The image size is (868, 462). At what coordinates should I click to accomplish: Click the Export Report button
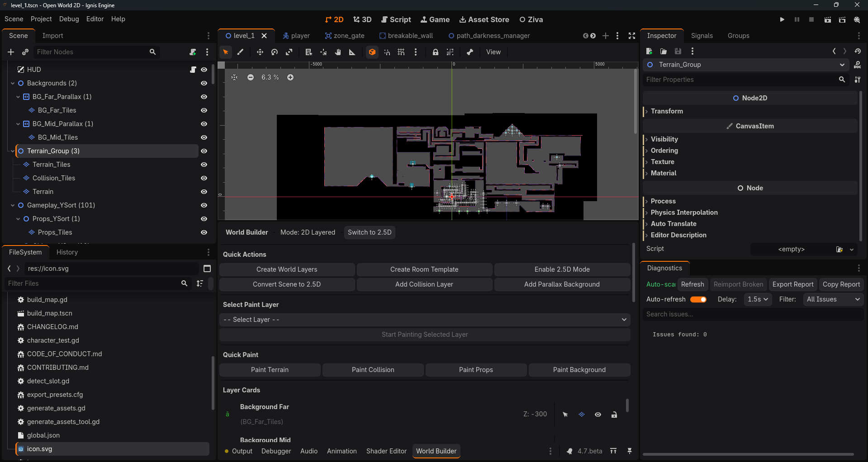[792, 284]
